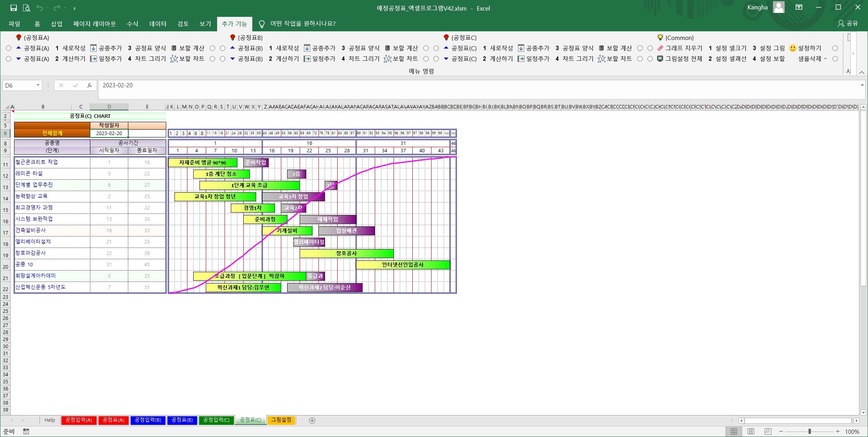The image size is (868, 437).
Task: Select first radio button left of 공정표(A)
Action: pos(9,48)
